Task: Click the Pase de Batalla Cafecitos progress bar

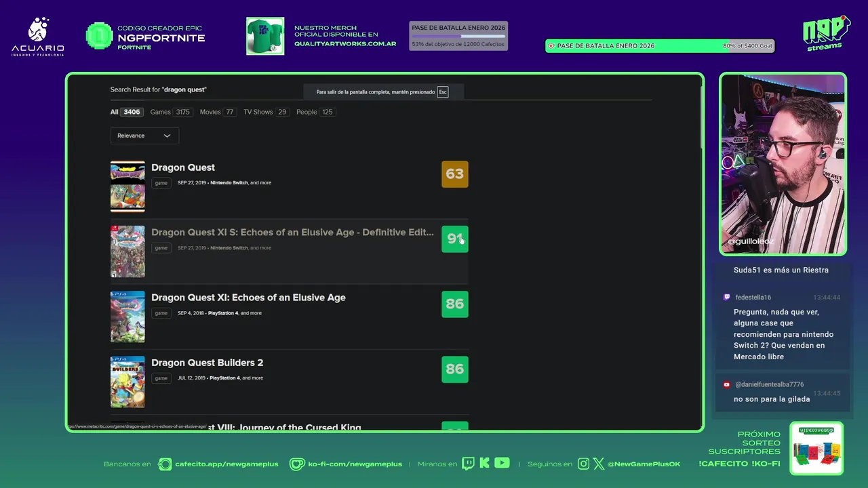Action: (x=458, y=36)
